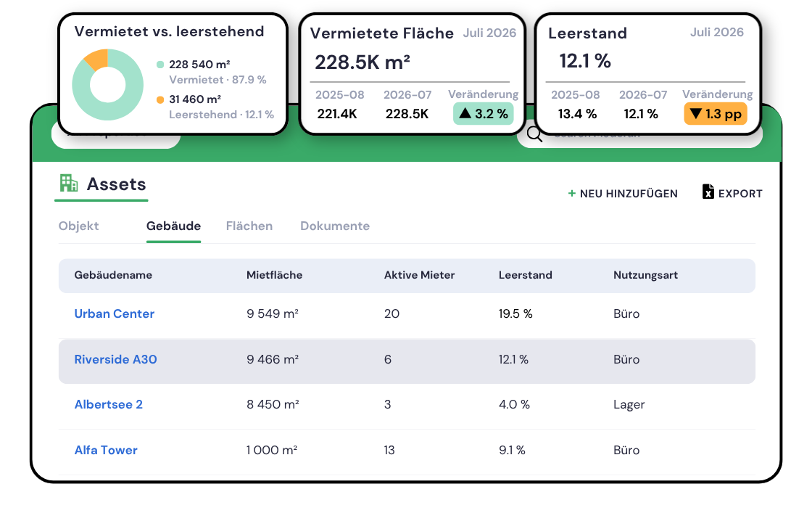This screenshot has width=812, height=521.
Task: Click the search magnifier icon
Action: coord(534,134)
